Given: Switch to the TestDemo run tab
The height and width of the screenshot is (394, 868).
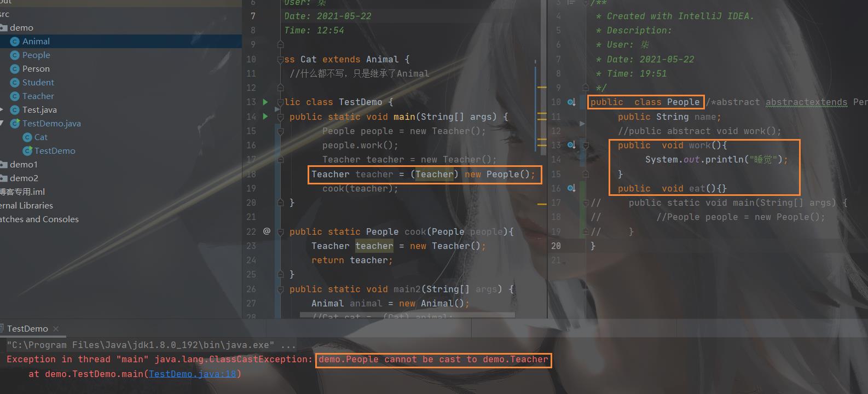Looking at the screenshot, I should pos(27,329).
